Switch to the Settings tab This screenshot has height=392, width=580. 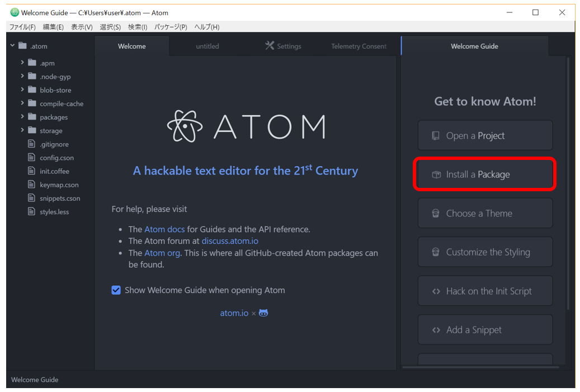pyautogui.click(x=284, y=46)
